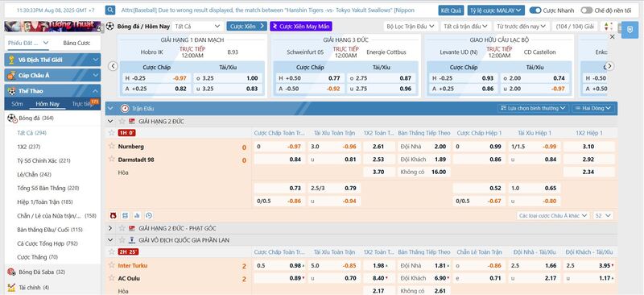Open the Từ trước đến nay dropdown
The image size is (644, 295).
pyautogui.click(x=521, y=27)
